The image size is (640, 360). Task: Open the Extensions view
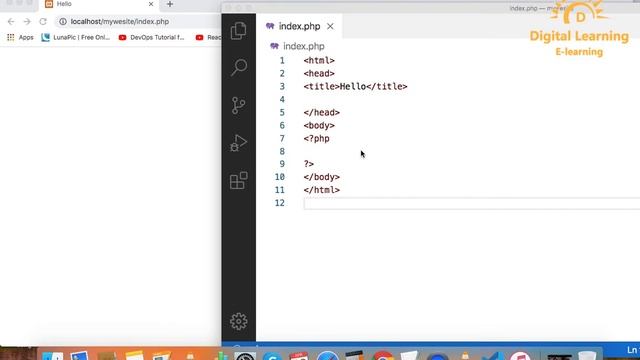tap(238, 180)
